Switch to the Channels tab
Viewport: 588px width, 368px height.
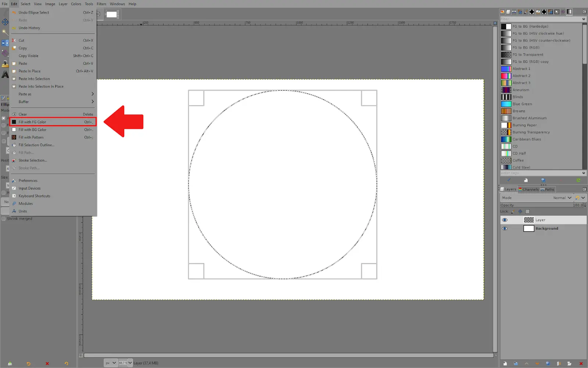[528, 189]
